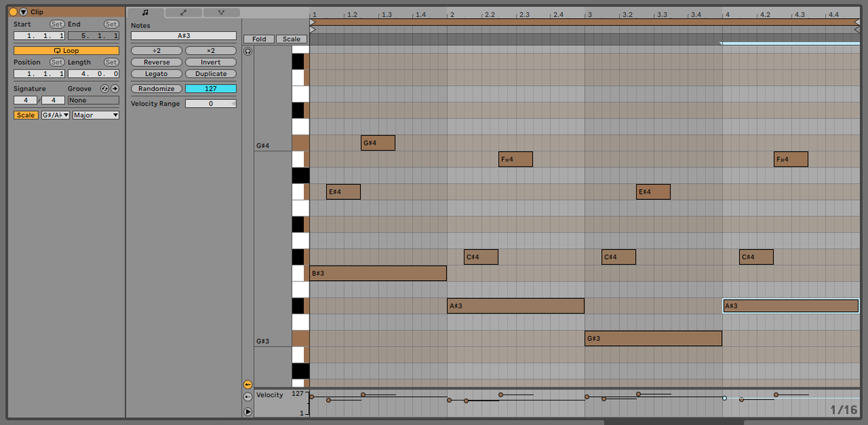Screen dimensions: 868x425
Task: Toggle the orange clip activator circle
Action: click(13, 12)
